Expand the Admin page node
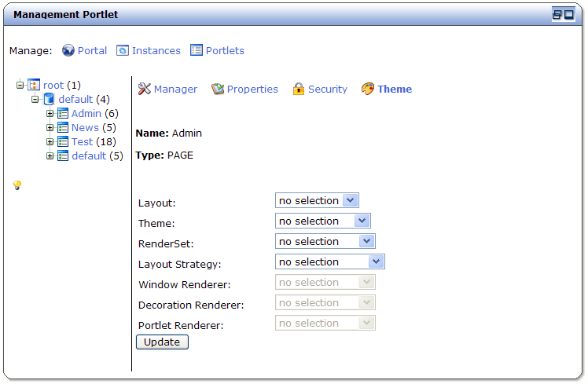This screenshot has width=588, height=384. (x=50, y=113)
